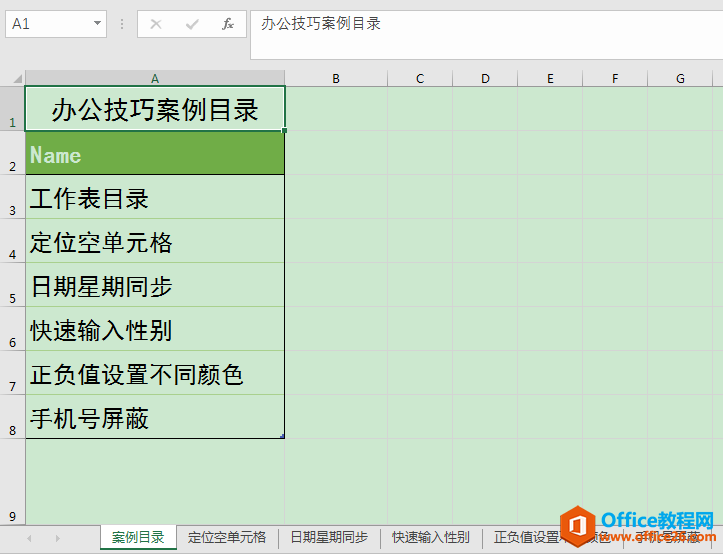Click the formula bar text 办公技巧案例目录
The image size is (723, 554).
tap(320, 24)
